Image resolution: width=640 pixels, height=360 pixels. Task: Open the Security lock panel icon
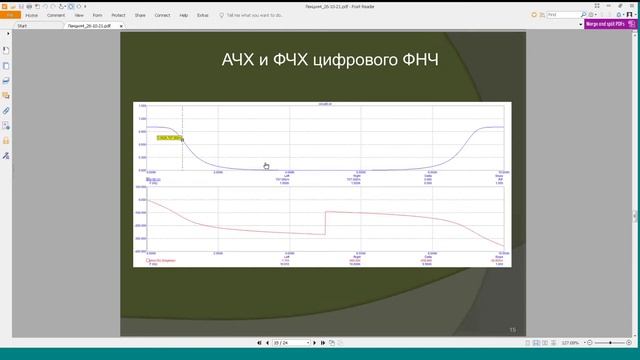click(6, 141)
